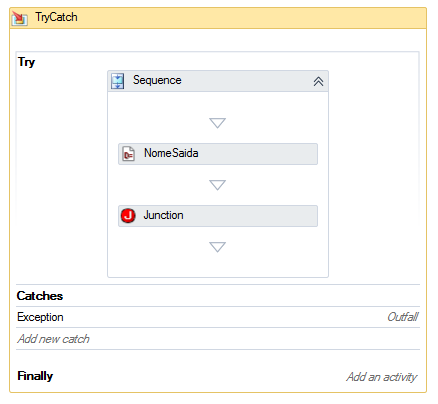Click the Sequence activity icon

(x=117, y=81)
